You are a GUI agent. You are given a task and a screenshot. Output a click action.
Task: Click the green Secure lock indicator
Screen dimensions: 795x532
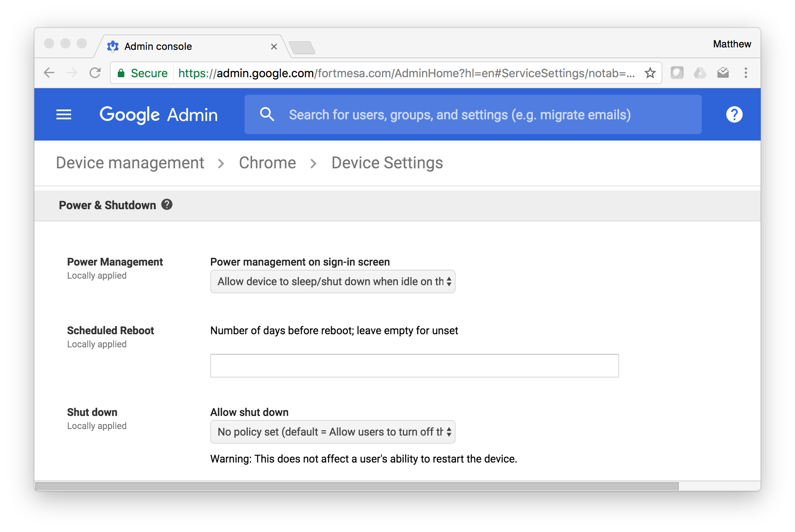142,73
